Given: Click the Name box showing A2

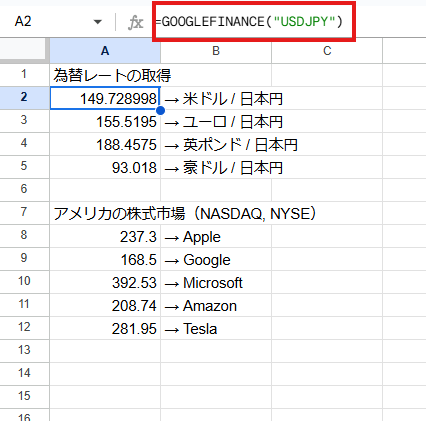Looking at the screenshot, I should [23, 22].
